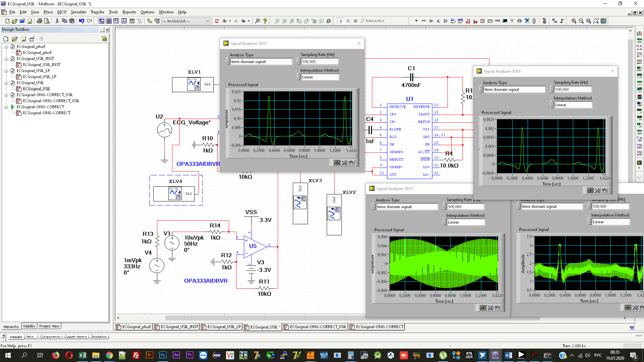The image size is (644, 362).
Task: Click the New design icon
Action: click(7, 21)
